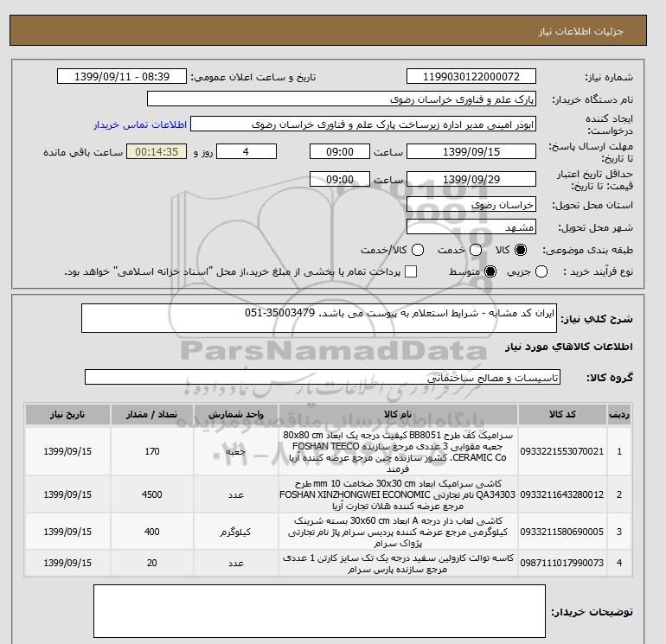Click unit جعبه in row 1
Viewport: 666px width, 644px height.
click(235, 452)
